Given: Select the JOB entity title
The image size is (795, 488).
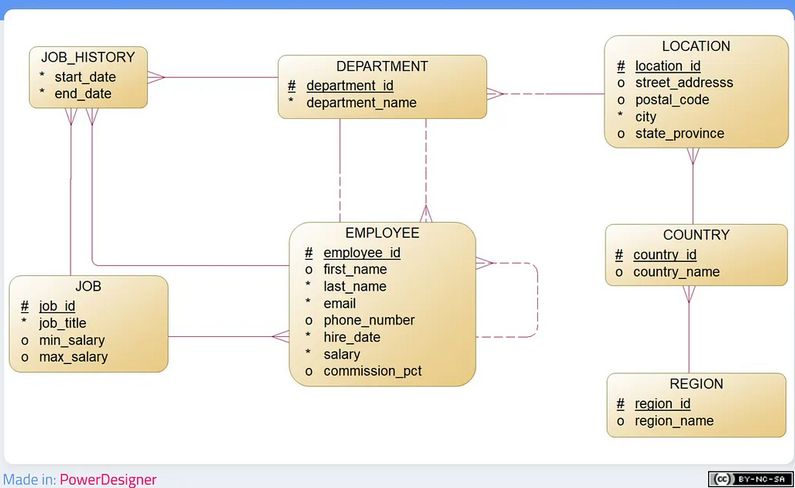Looking at the screenshot, I should click(x=87, y=286).
